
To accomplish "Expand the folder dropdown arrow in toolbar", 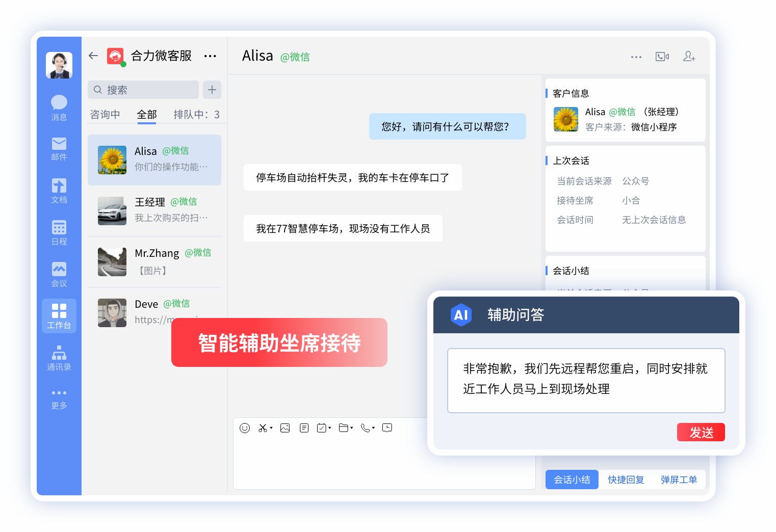I will [352, 428].
